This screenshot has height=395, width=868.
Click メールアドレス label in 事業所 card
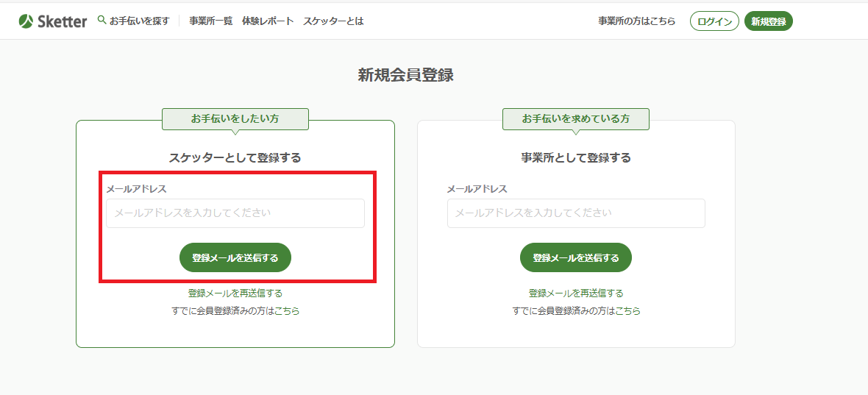coord(477,188)
